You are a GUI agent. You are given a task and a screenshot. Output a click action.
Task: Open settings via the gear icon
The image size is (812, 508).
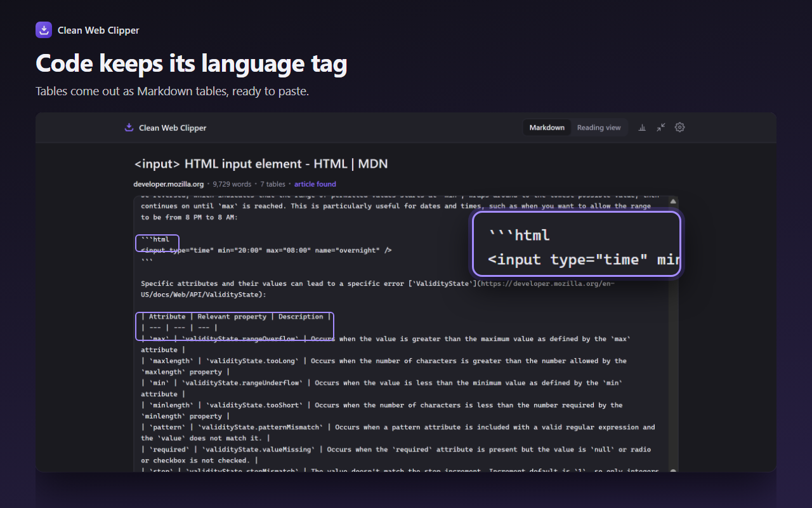(x=679, y=128)
